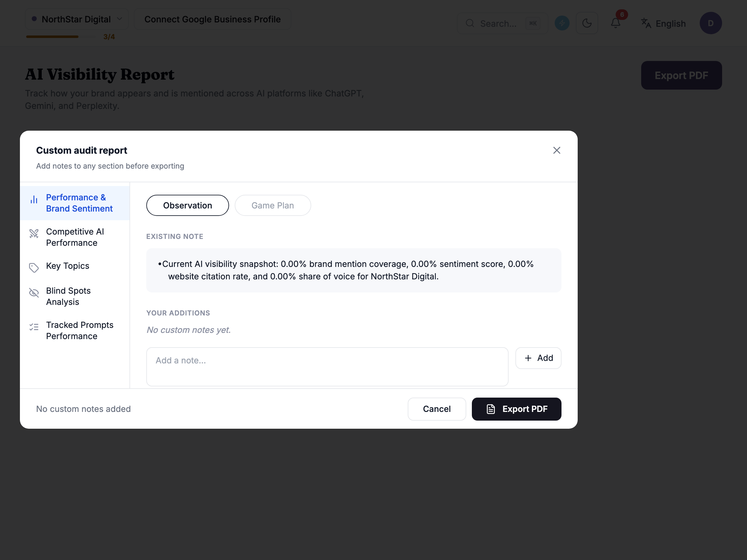Click the translate icon beside English
747x560 pixels.
click(x=646, y=23)
